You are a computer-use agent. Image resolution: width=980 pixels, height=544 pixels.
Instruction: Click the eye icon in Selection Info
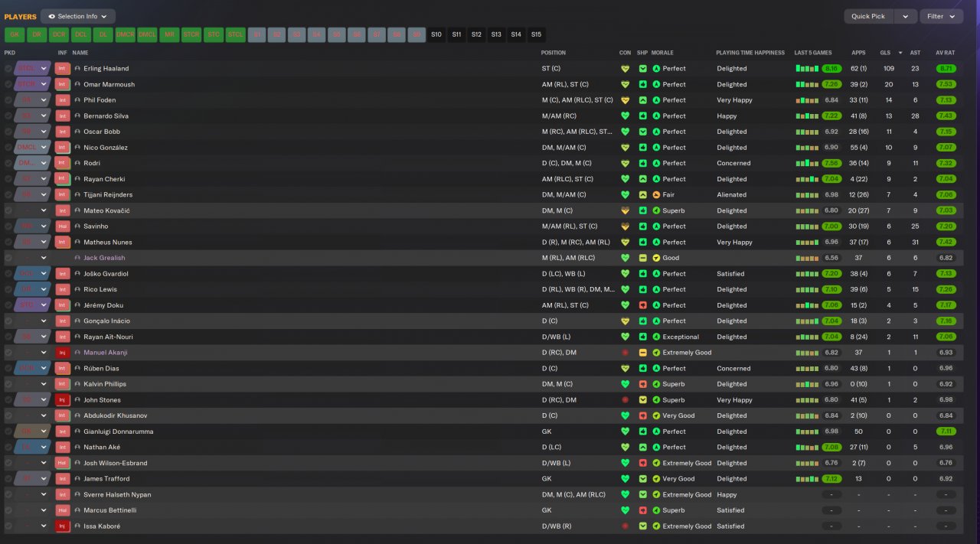51,16
